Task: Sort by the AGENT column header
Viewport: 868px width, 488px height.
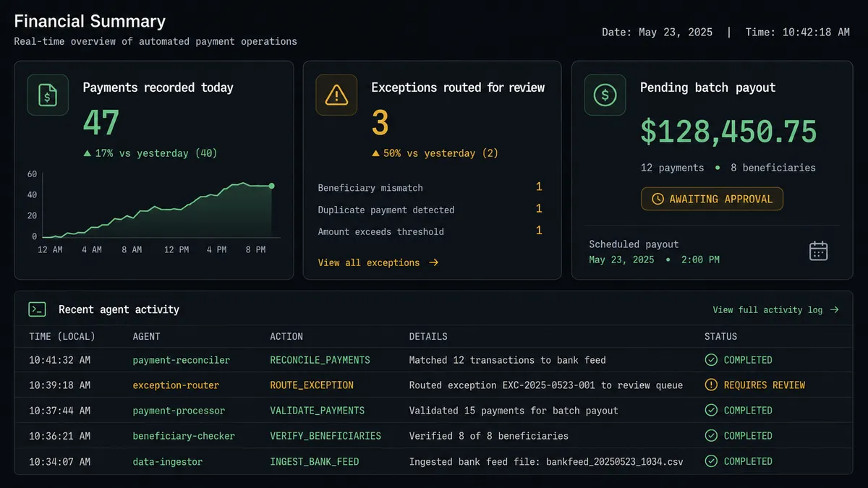Action: point(147,336)
